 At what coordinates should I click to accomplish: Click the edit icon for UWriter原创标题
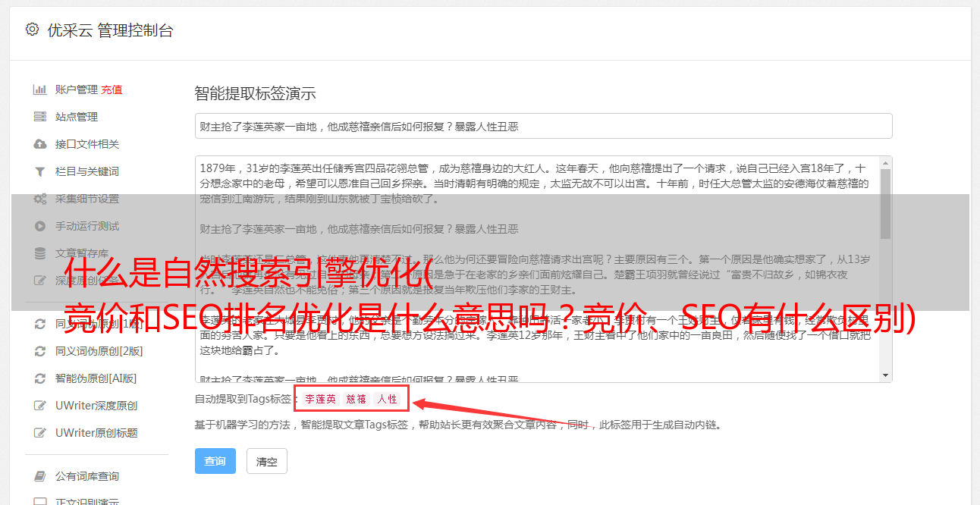tap(40, 433)
